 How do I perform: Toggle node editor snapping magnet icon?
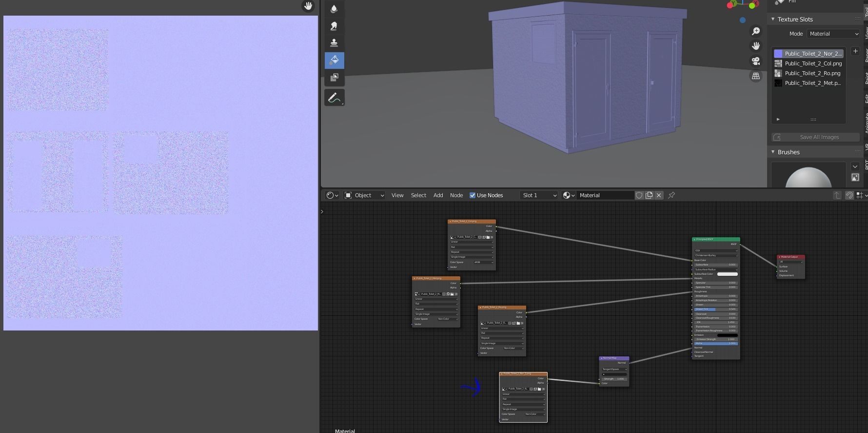[x=849, y=195]
